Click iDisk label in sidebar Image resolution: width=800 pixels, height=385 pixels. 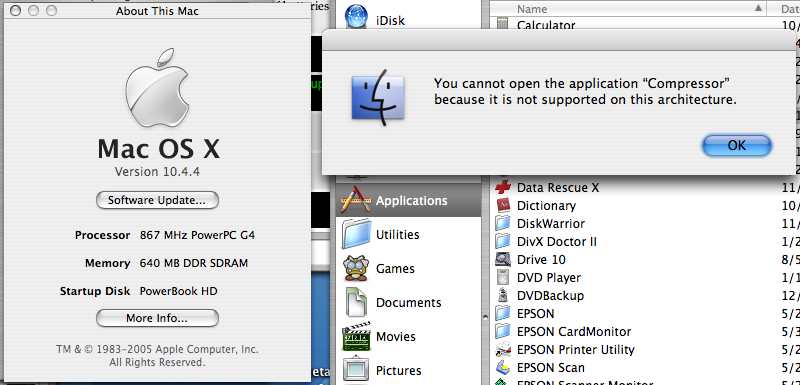click(x=390, y=21)
